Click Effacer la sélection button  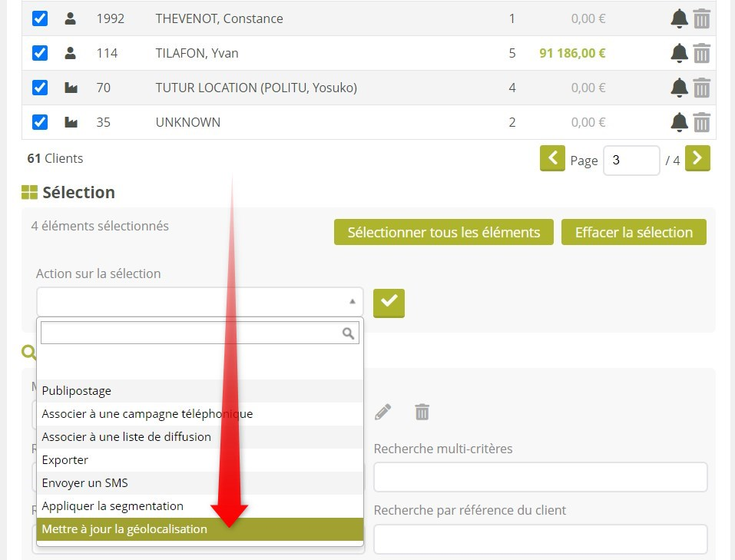coord(634,232)
